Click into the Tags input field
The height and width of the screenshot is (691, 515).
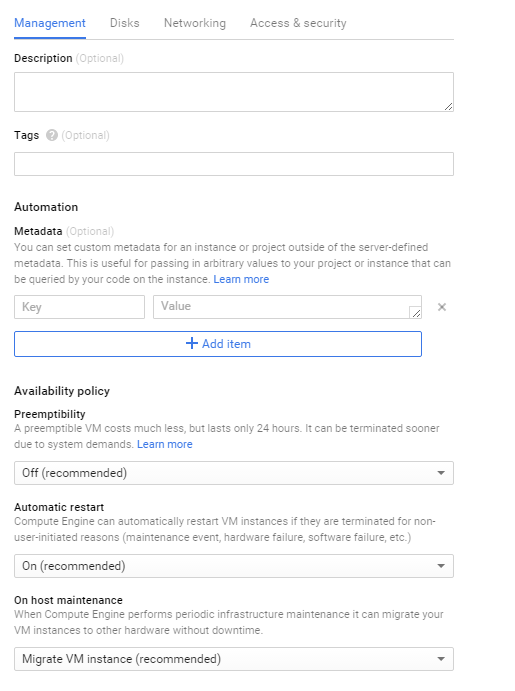click(x=234, y=164)
